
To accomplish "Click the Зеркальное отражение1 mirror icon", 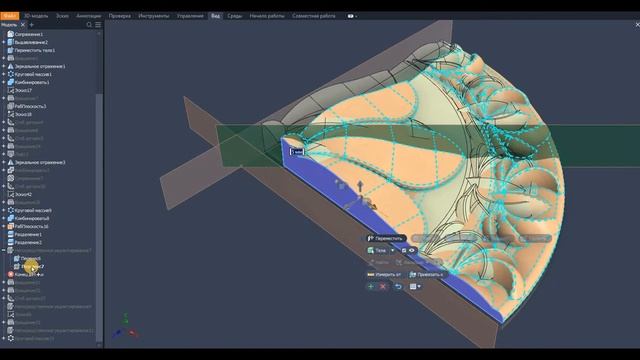I will [11, 66].
